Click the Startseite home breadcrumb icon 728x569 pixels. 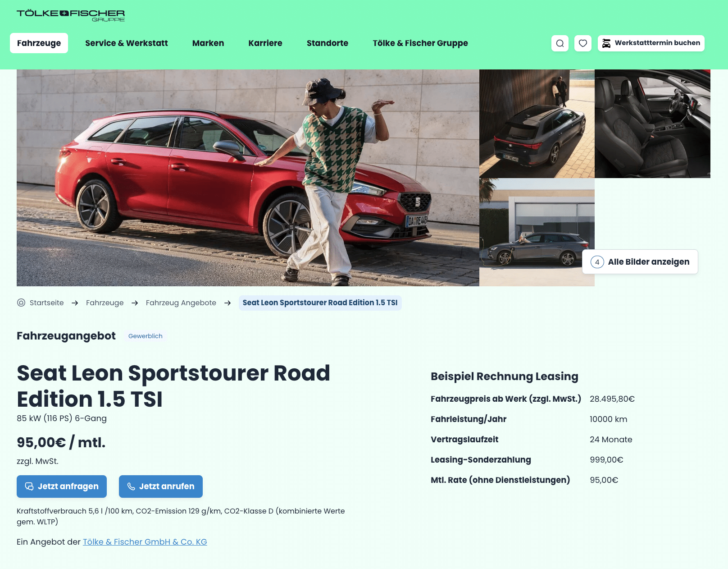tap(21, 303)
